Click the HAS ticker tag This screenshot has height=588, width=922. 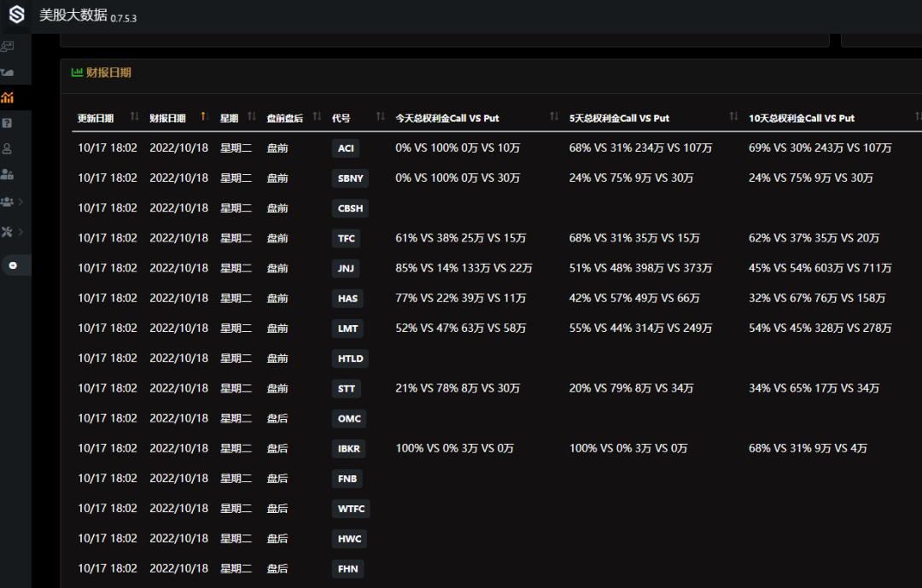tap(347, 298)
